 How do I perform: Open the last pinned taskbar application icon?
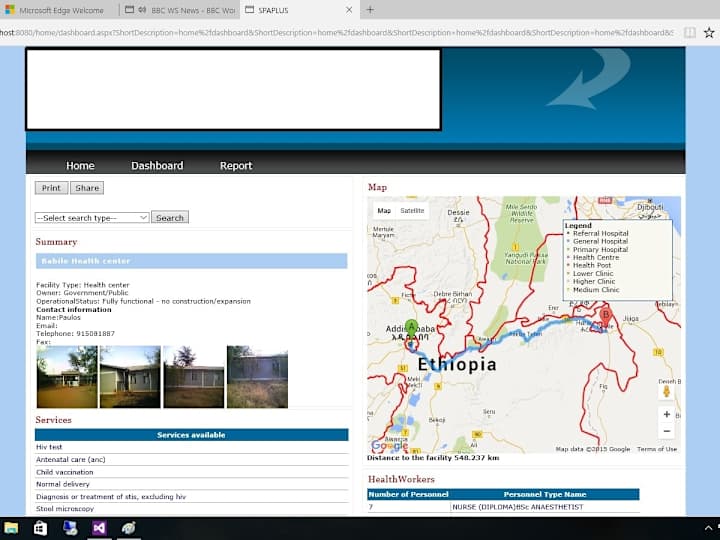[x=129, y=528]
